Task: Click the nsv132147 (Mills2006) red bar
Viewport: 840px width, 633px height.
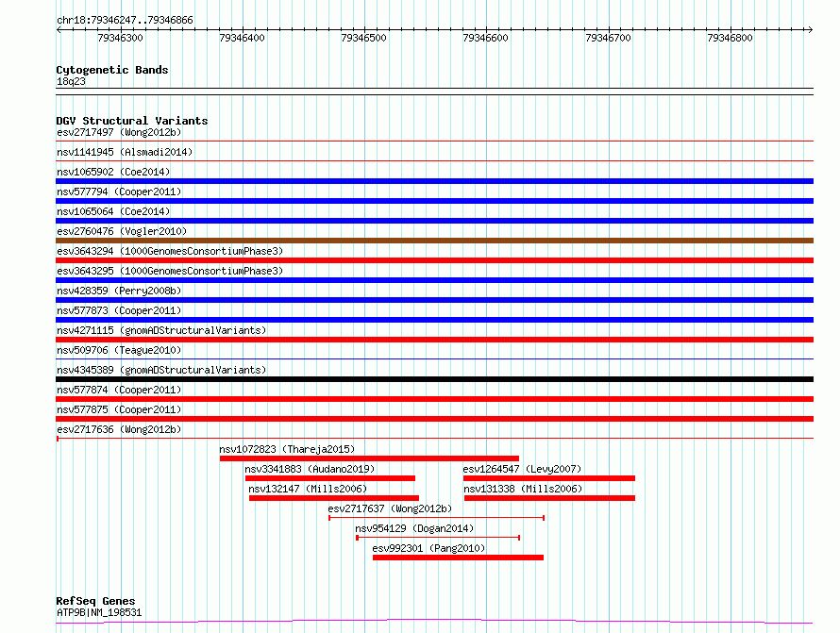Action: tap(333, 498)
